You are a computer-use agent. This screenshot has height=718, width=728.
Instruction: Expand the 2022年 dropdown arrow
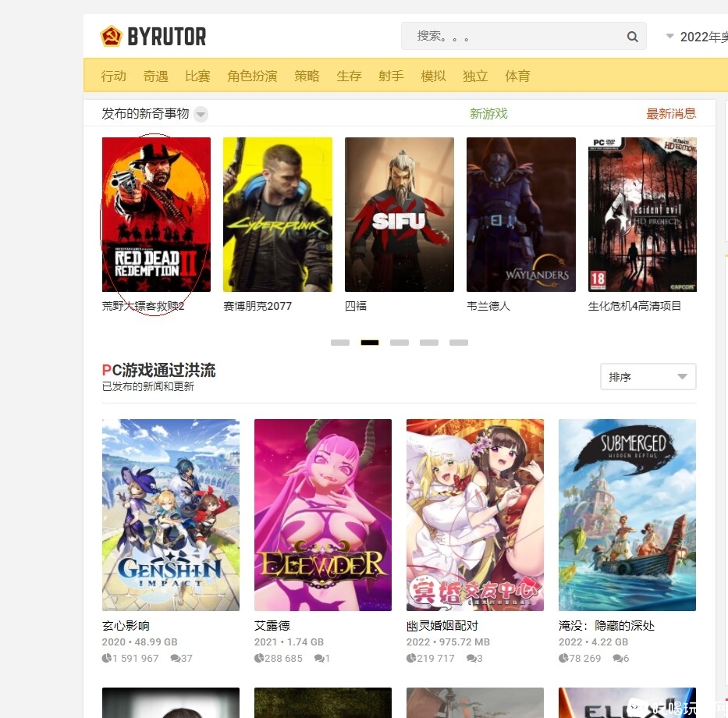click(x=669, y=36)
